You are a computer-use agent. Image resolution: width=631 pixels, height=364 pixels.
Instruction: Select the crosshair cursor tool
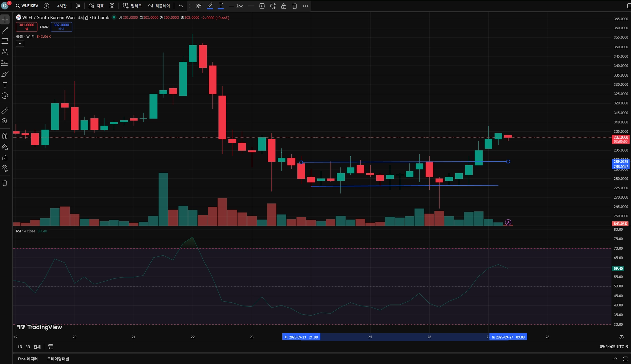coord(5,20)
